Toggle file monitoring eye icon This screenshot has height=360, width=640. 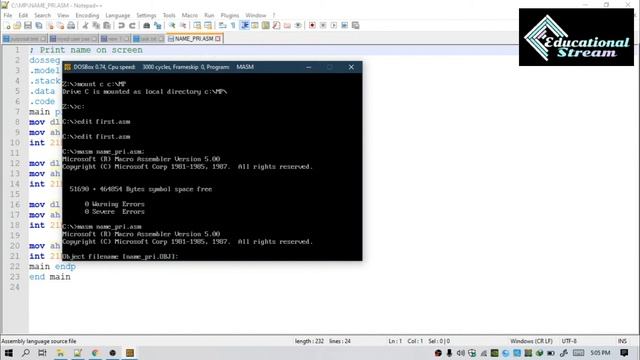(298, 25)
